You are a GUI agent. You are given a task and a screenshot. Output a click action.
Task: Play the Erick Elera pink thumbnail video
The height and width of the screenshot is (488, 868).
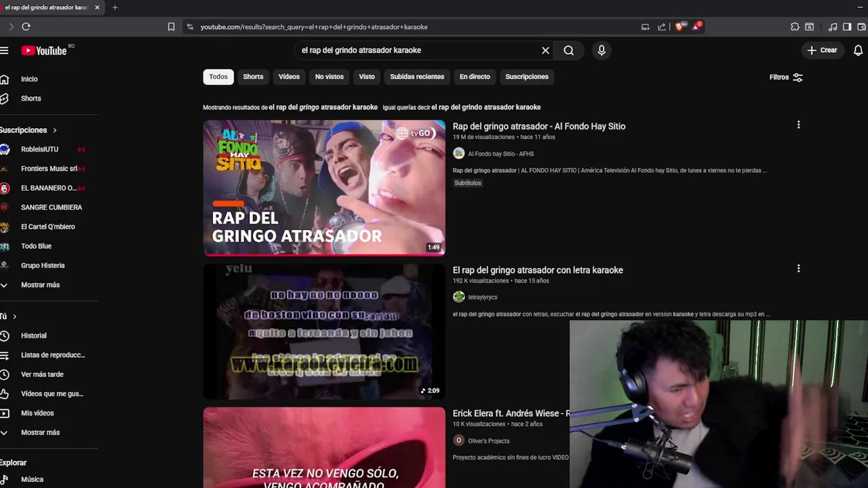[324, 447]
